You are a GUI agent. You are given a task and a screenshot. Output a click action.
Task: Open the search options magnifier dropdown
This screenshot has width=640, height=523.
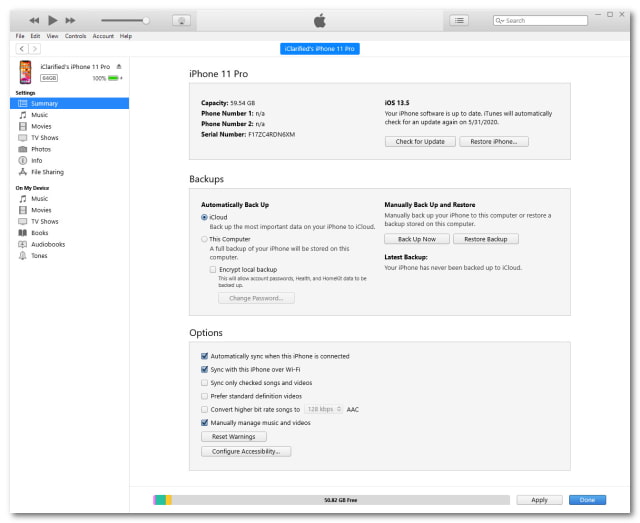(x=500, y=20)
